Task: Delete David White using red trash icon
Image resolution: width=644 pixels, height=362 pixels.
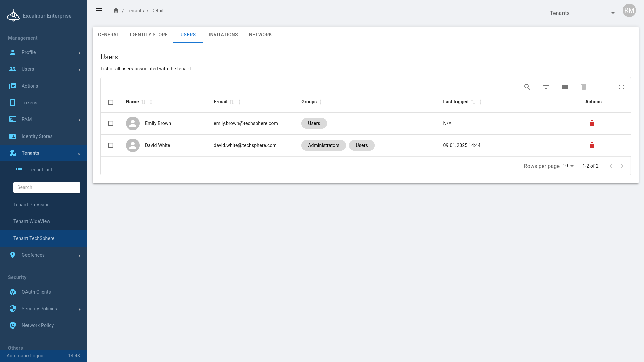Action: pyautogui.click(x=592, y=145)
